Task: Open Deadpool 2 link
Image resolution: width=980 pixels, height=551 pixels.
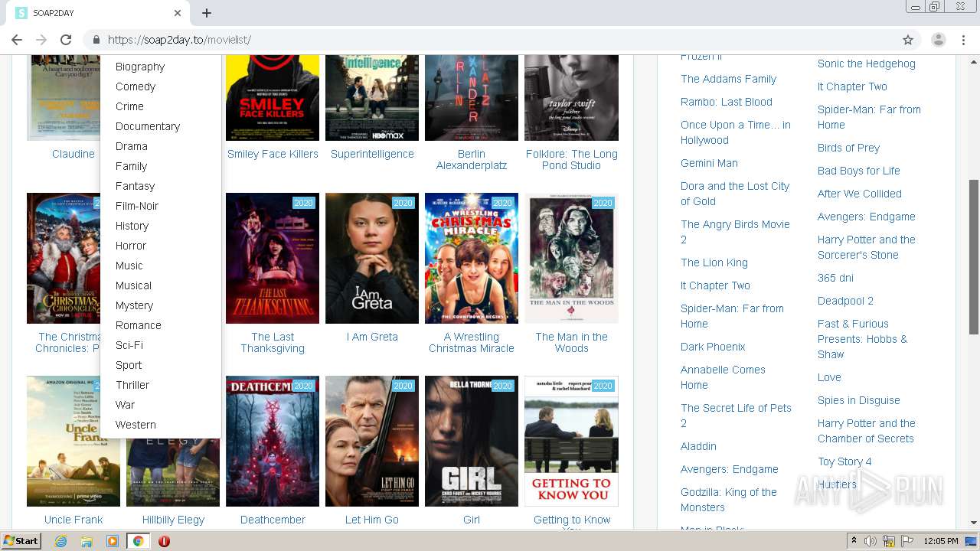Action: pyautogui.click(x=845, y=301)
